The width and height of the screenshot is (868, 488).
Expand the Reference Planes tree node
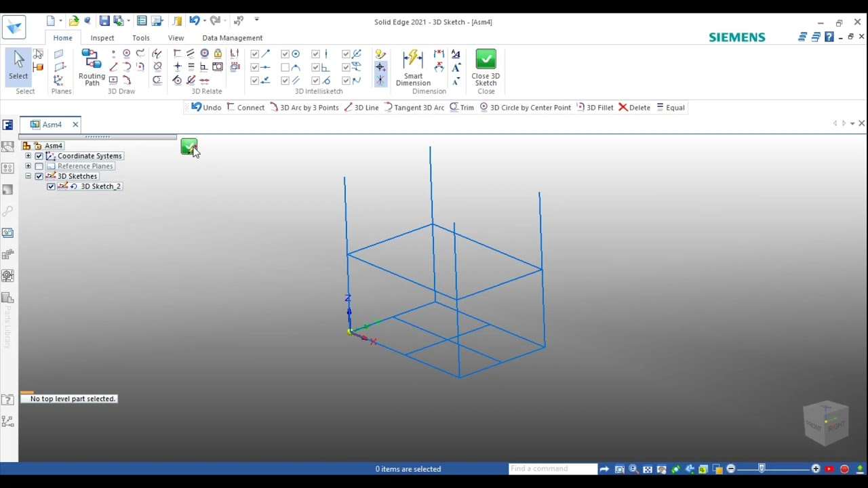pos(28,166)
